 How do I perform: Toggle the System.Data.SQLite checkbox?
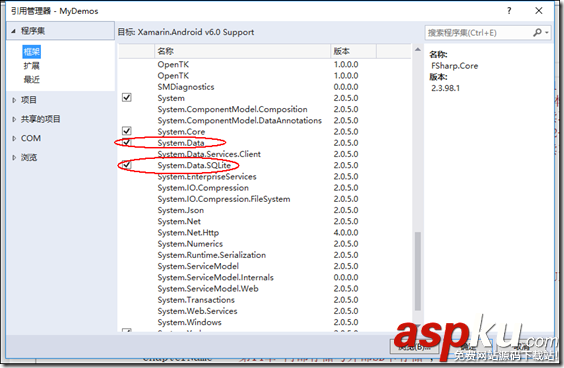coord(127,165)
